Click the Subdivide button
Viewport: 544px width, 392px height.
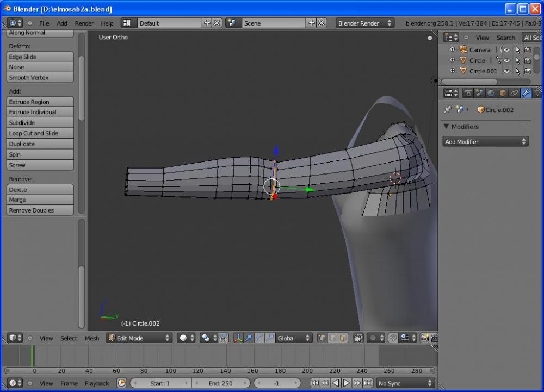pyautogui.click(x=40, y=123)
